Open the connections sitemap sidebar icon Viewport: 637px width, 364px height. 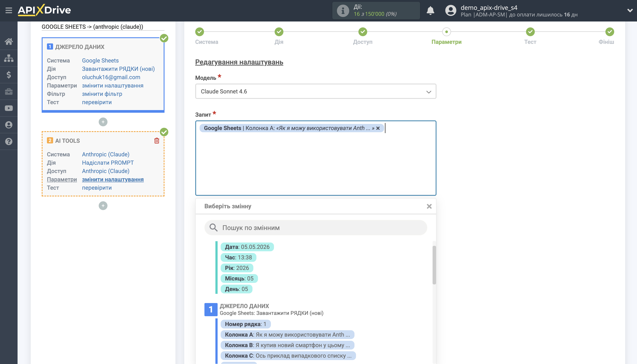point(9,58)
